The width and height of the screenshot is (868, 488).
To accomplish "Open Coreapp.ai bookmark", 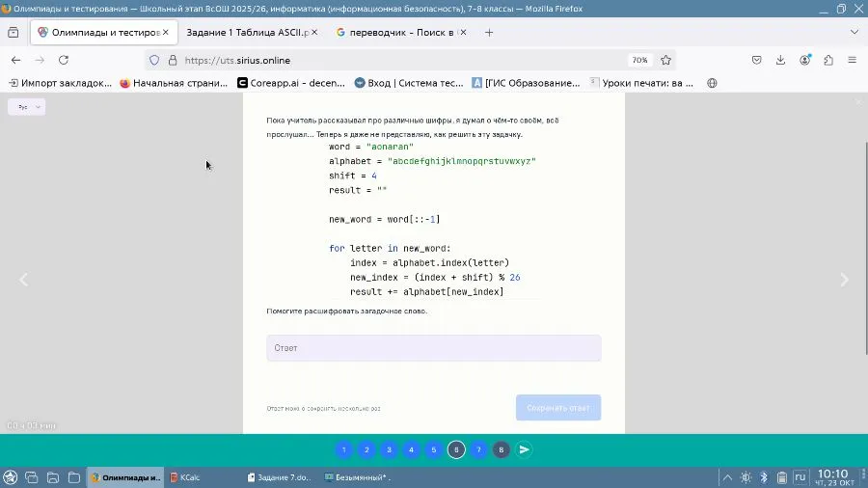I will 291,83.
